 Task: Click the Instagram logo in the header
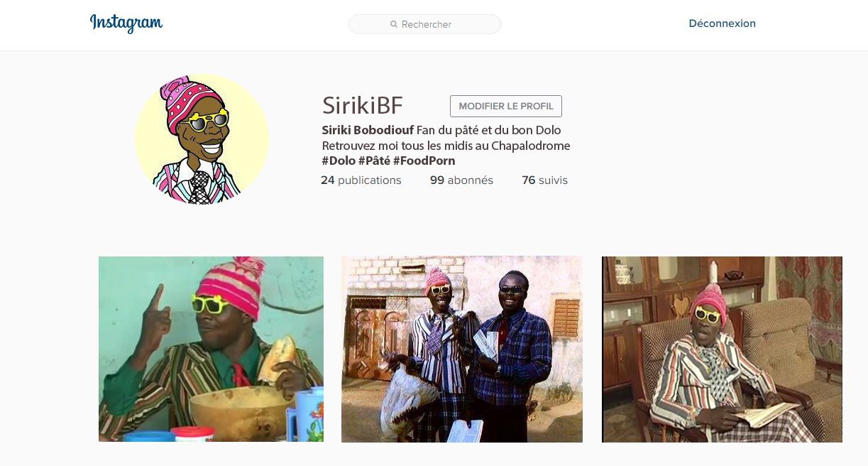click(126, 23)
